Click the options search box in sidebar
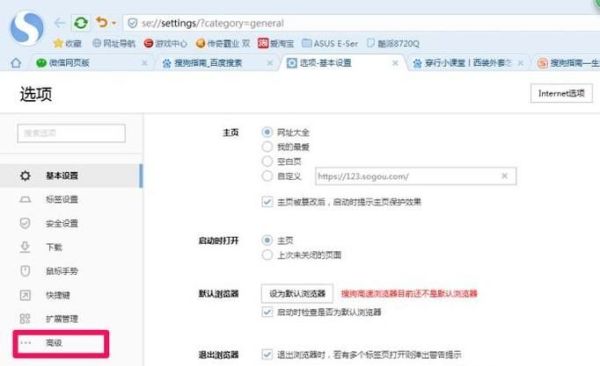The width and height of the screenshot is (600, 366). point(71,133)
